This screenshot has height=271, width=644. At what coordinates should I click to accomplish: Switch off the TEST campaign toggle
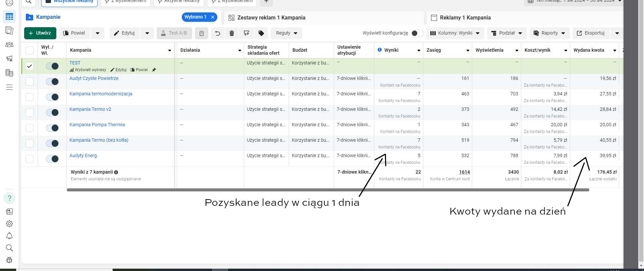[52, 66]
